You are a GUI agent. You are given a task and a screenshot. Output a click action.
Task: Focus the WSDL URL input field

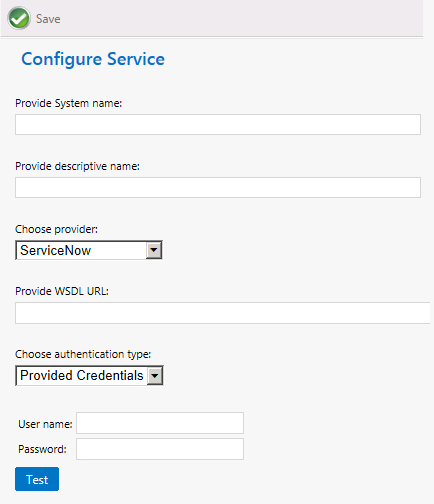click(223, 313)
